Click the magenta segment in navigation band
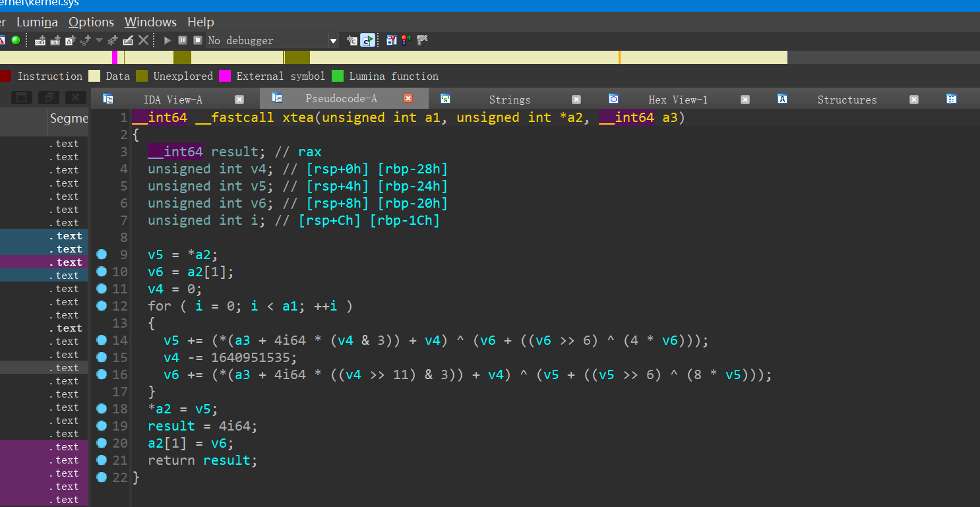 point(115,57)
